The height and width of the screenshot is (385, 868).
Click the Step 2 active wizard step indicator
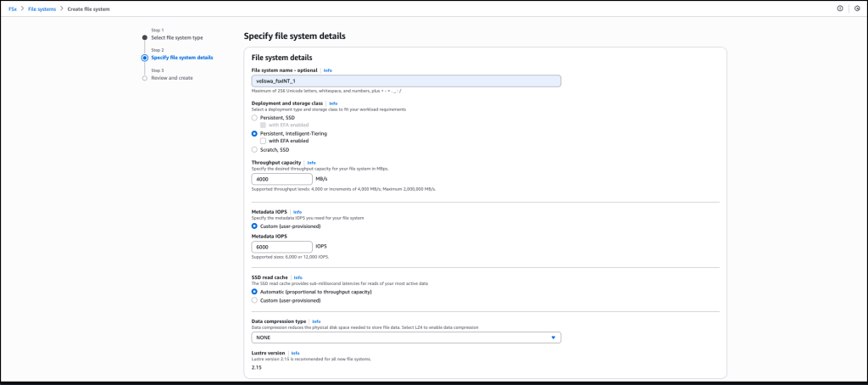(144, 58)
